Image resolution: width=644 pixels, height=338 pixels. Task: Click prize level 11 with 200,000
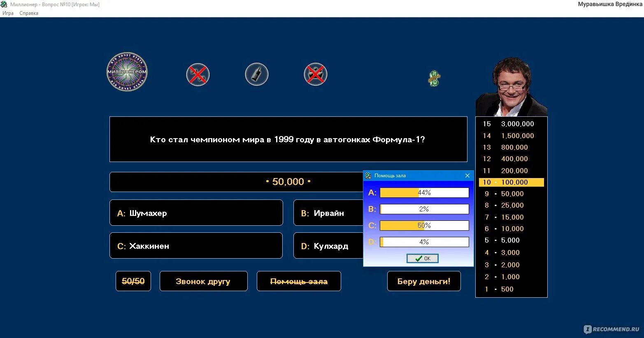click(511, 171)
